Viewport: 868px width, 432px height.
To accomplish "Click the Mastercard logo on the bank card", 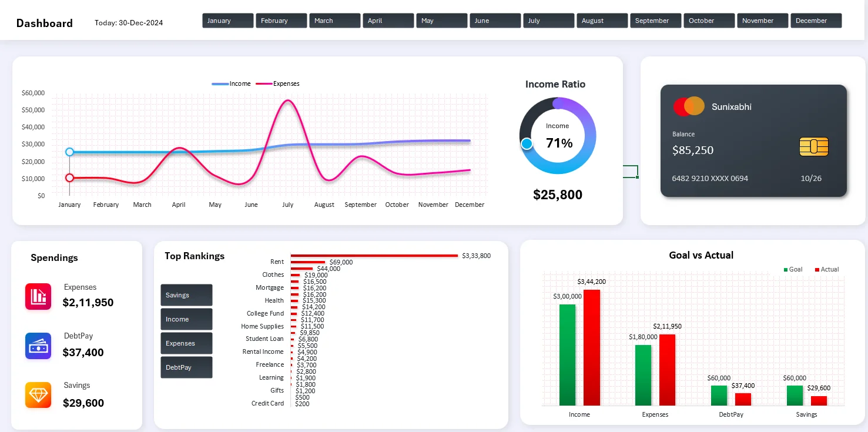I will click(x=688, y=106).
